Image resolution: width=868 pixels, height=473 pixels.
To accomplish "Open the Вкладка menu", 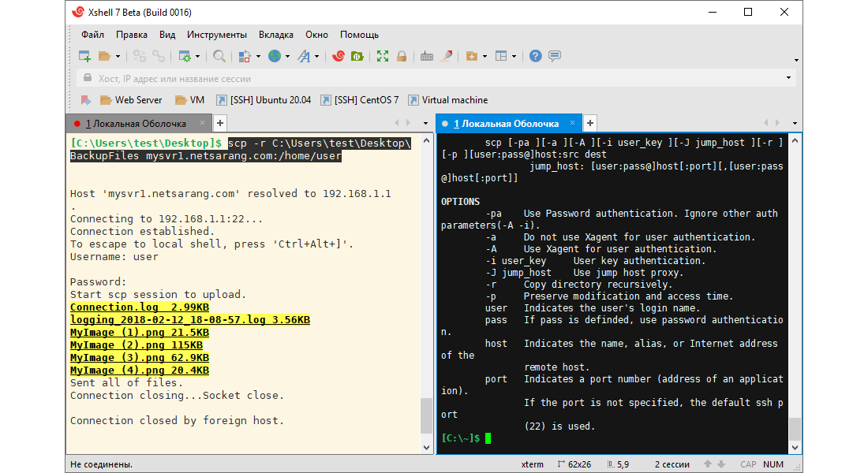I will click(276, 35).
